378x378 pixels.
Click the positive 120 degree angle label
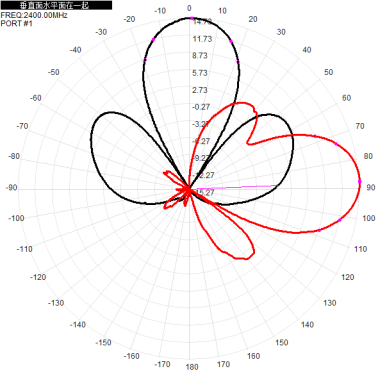click(x=348, y=277)
